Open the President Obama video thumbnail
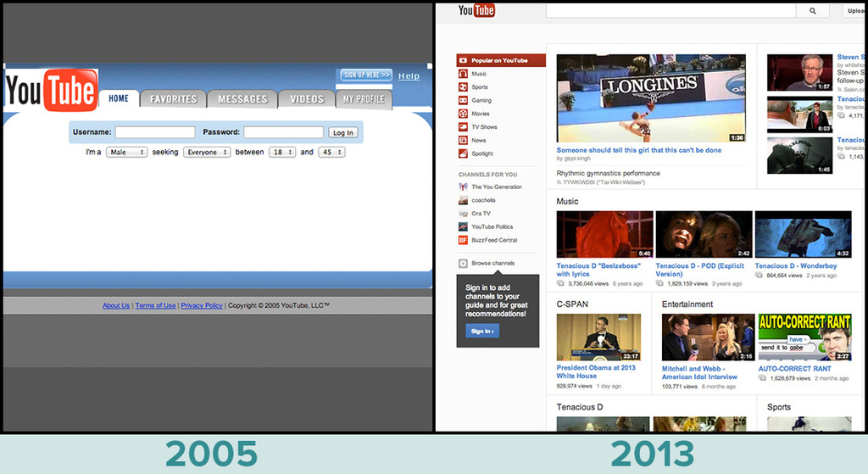This screenshot has height=474, width=868. point(599,337)
